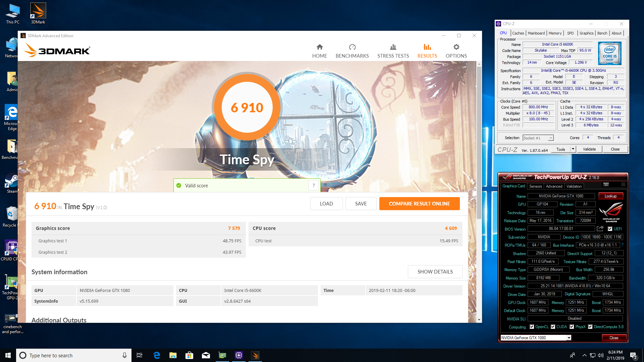
Task: Open GPU-Z hamburger menu icon
Action: (623, 184)
